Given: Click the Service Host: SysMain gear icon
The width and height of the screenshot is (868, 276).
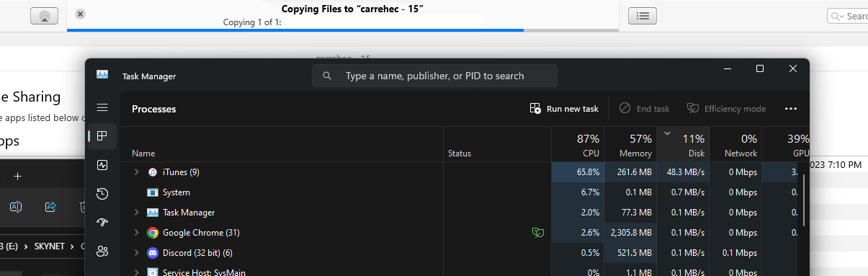Looking at the screenshot, I should point(153,272).
